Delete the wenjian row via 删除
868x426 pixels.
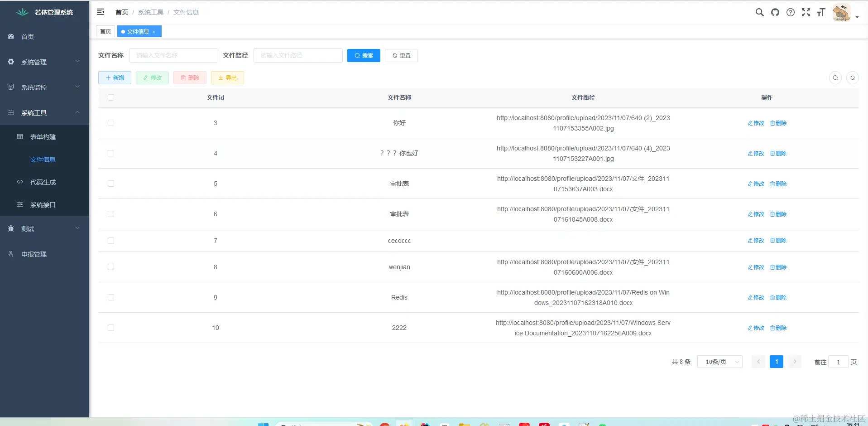778,267
